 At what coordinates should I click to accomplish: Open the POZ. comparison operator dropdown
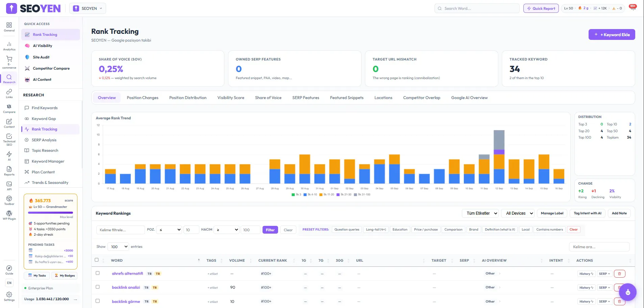(x=169, y=230)
